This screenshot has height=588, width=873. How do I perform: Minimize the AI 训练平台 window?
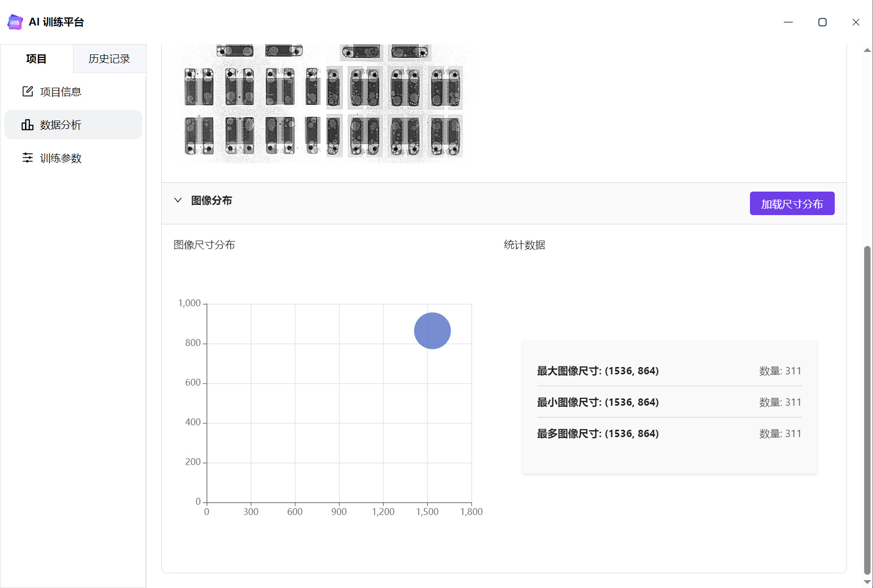pyautogui.click(x=788, y=22)
